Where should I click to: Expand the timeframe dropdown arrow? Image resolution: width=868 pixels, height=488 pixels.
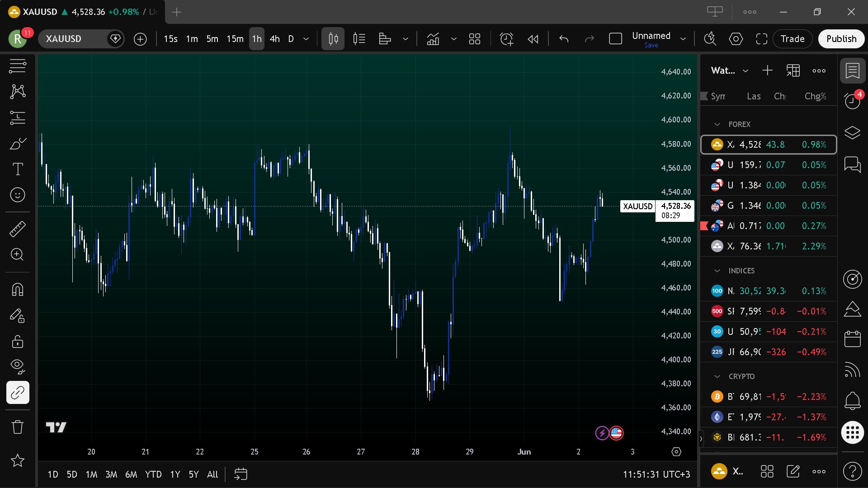[306, 39]
